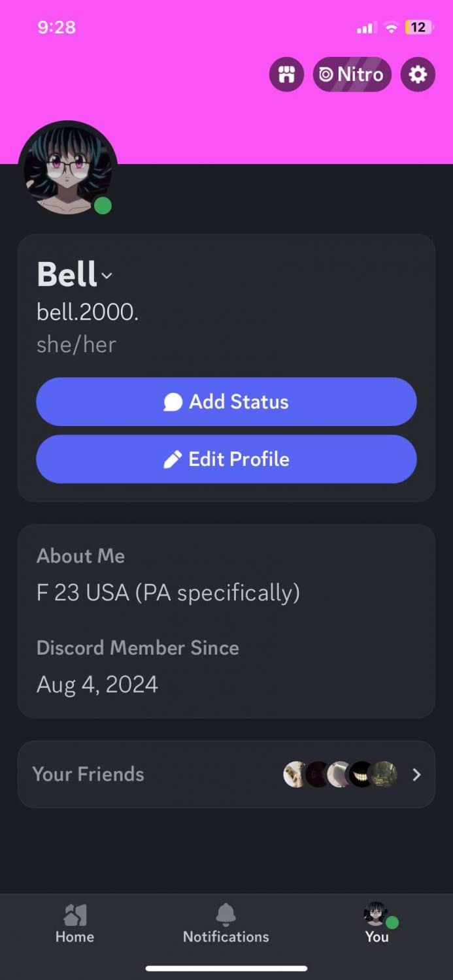Tap the first friend avatar in Your Friends
Screen dimensions: 453x980
coord(294,774)
